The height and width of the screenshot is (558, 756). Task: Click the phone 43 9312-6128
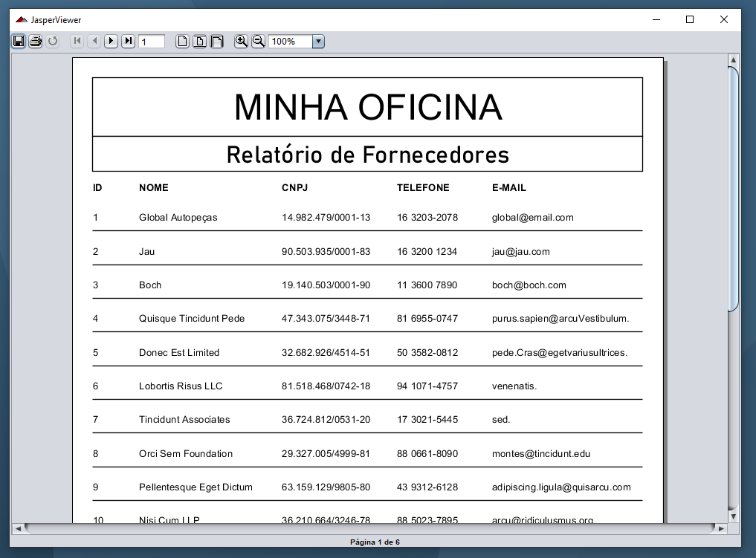(427, 487)
